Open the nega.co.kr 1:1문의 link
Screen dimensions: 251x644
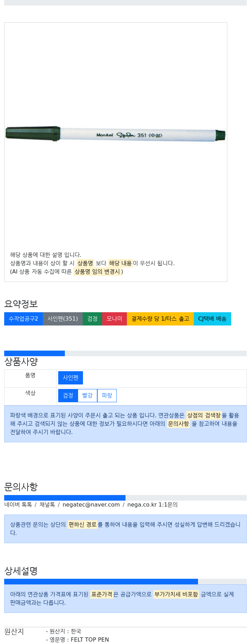[x=152, y=505]
